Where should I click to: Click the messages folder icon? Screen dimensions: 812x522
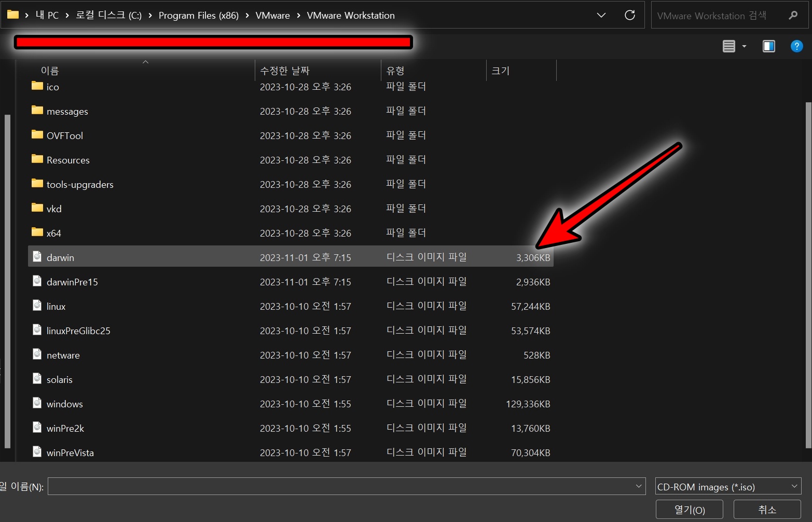[37, 110]
